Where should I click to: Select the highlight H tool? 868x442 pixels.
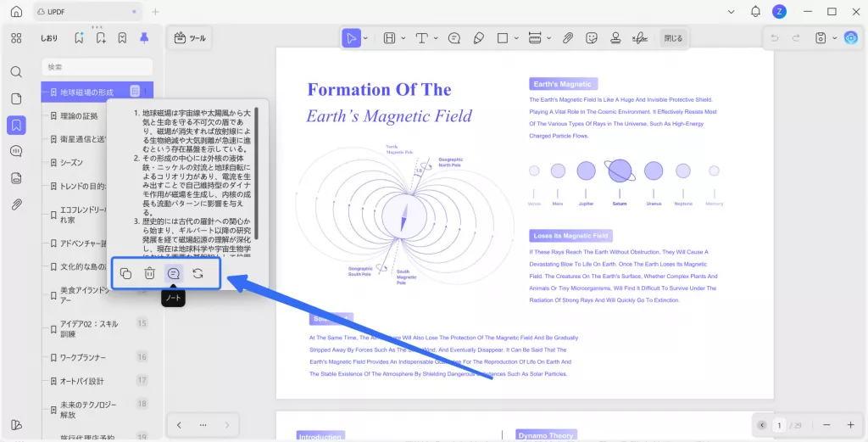pyautogui.click(x=389, y=38)
